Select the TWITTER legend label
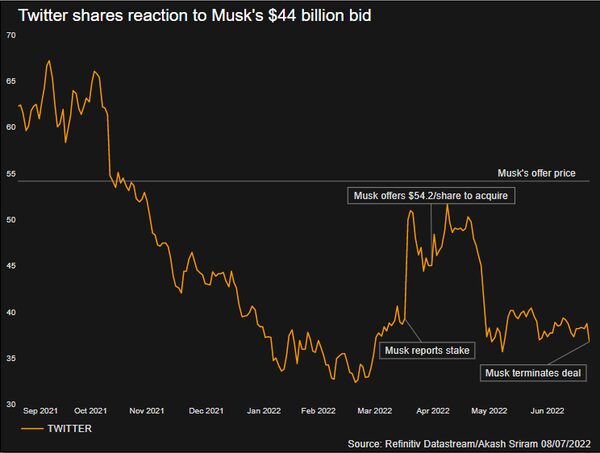The height and width of the screenshot is (453, 600). coord(70,428)
